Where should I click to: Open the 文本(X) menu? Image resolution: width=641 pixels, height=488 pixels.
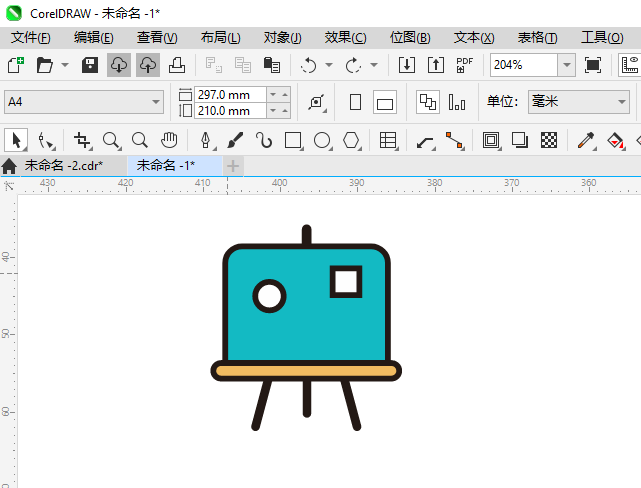(474, 38)
